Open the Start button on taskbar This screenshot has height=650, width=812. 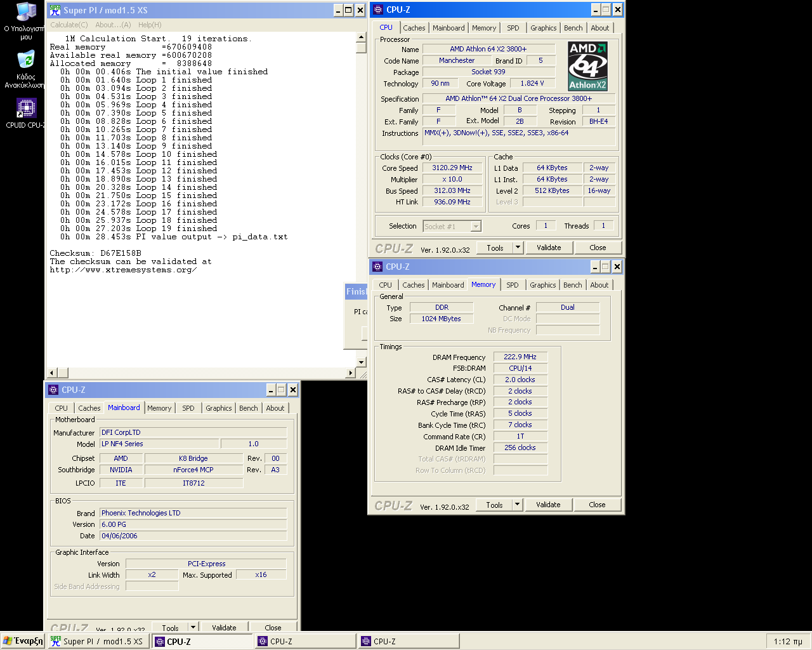(23, 641)
